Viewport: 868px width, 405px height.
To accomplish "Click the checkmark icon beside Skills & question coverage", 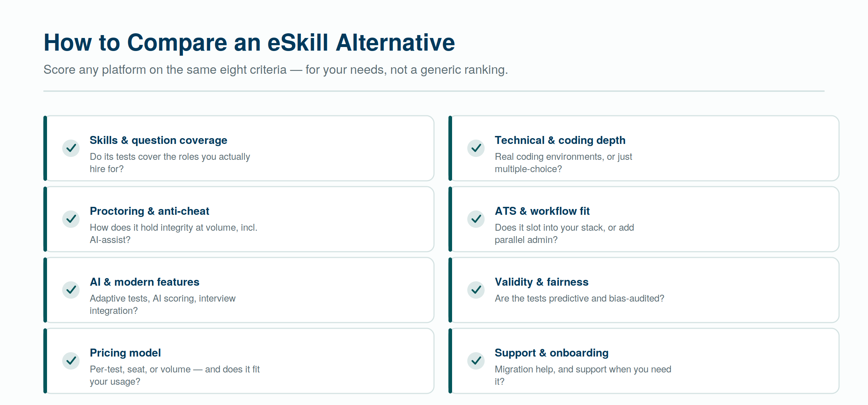I will [71, 148].
